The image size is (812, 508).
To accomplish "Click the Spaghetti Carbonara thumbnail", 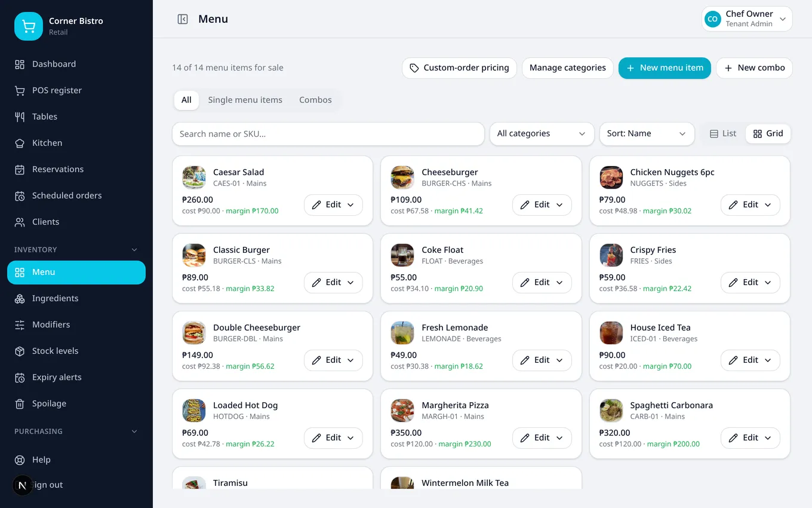I will 611,411.
